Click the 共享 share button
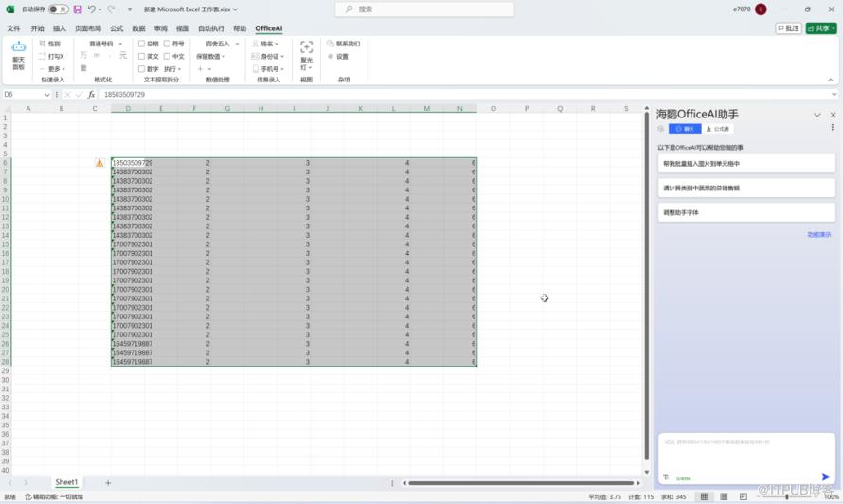 821,28
